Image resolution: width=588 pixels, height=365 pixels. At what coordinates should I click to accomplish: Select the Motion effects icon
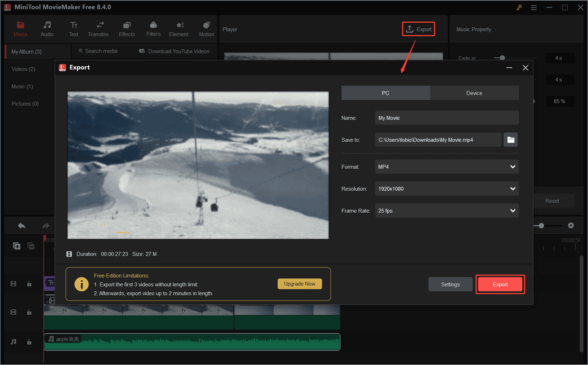pos(206,28)
